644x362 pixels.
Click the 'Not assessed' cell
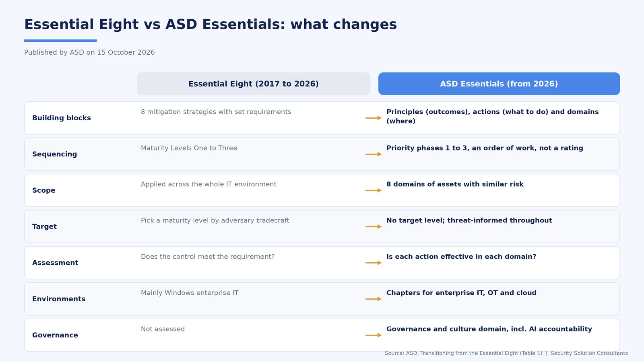pyautogui.click(x=163, y=329)
